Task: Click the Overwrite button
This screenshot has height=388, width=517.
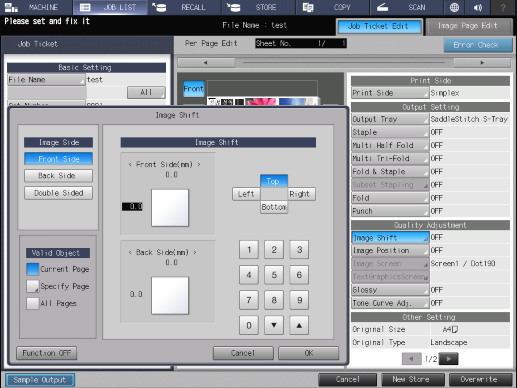Action: 480,380
